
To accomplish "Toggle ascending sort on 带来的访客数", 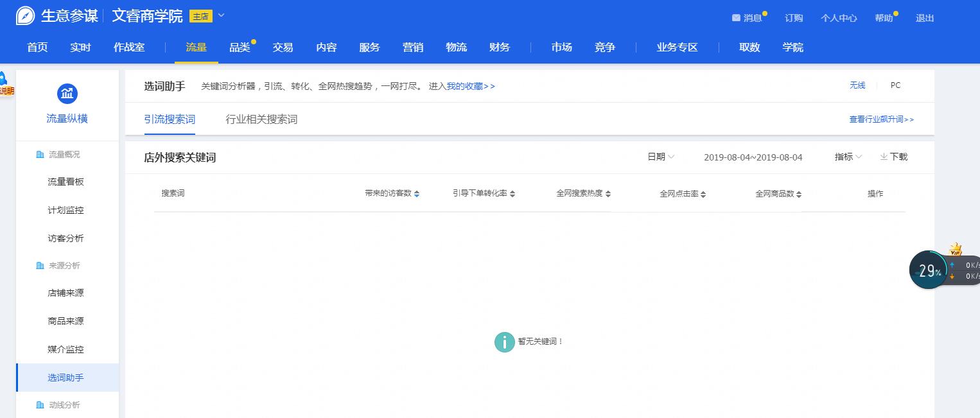I will (x=416, y=191).
